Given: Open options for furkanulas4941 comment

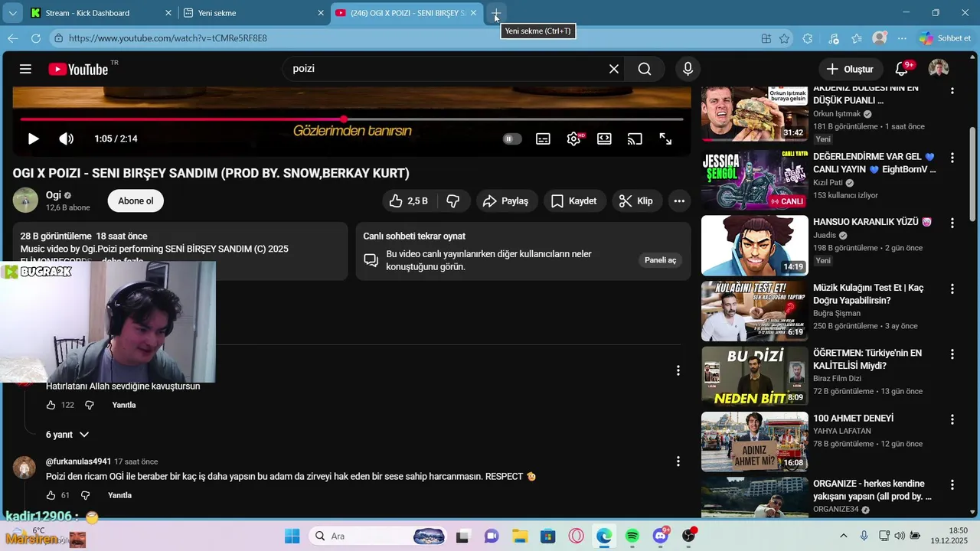Looking at the screenshot, I should click(x=678, y=461).
